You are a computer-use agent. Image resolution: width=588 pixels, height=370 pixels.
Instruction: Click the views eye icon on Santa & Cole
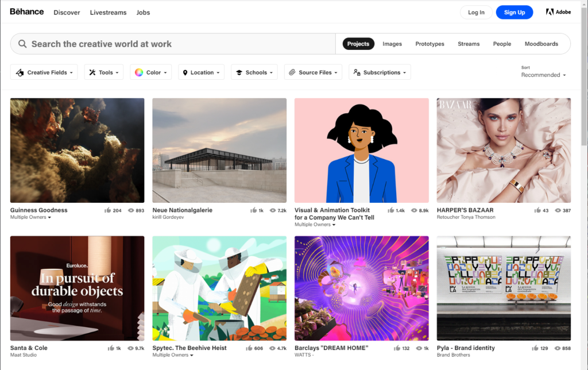pyautogui.click(x=130, y=348)
